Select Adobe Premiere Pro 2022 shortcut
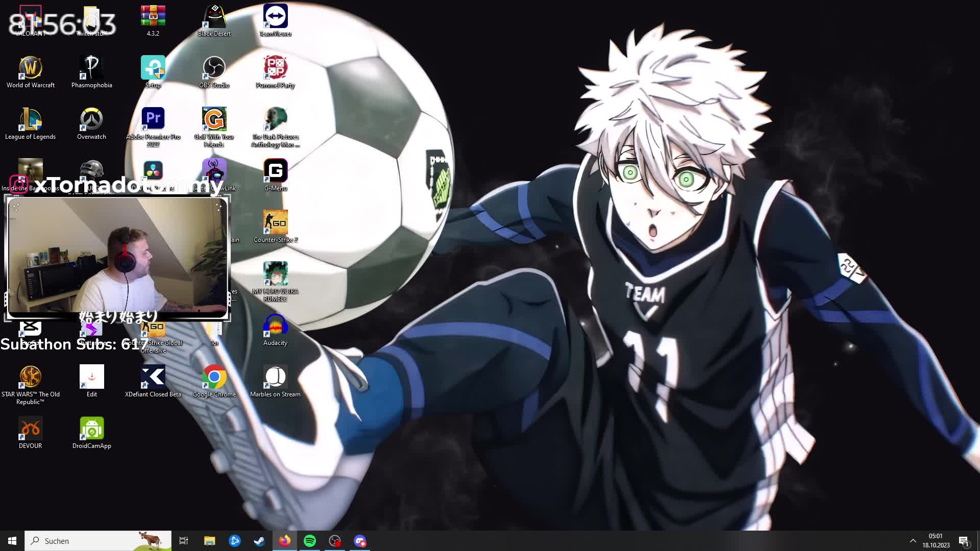 pyautogui.click(x=153, y=128)
